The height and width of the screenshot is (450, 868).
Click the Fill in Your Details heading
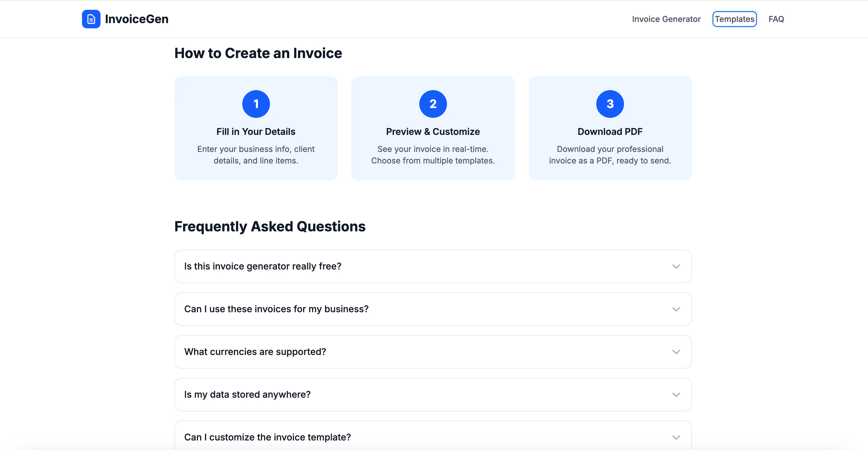click(256, 132)
